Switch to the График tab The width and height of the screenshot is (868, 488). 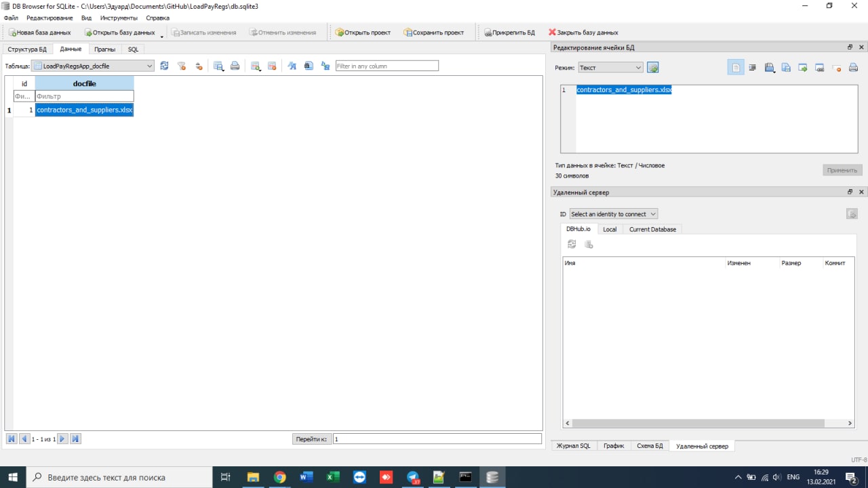[614, 446]
